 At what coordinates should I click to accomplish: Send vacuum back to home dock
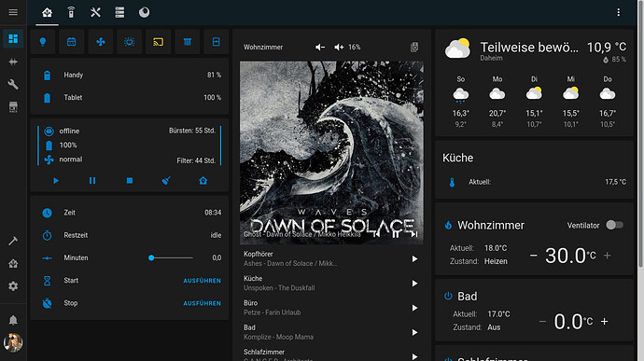tap(203, 181)
